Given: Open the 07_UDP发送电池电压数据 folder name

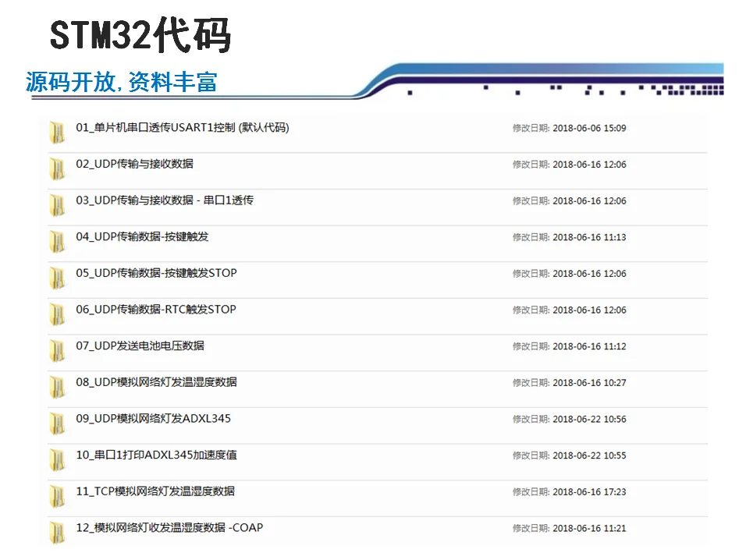Looking at the screenshot, I should [140, 346].
